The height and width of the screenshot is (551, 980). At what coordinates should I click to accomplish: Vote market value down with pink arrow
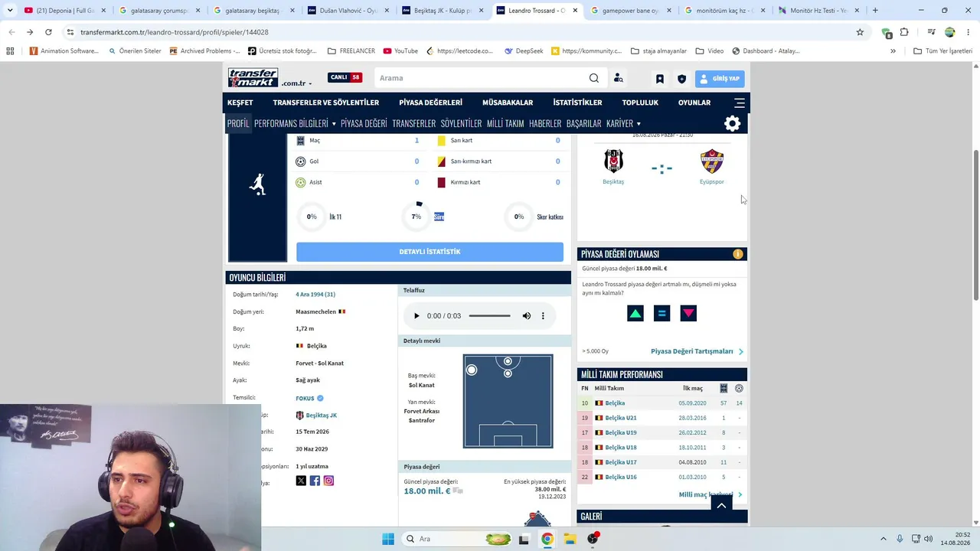point(688,313)
